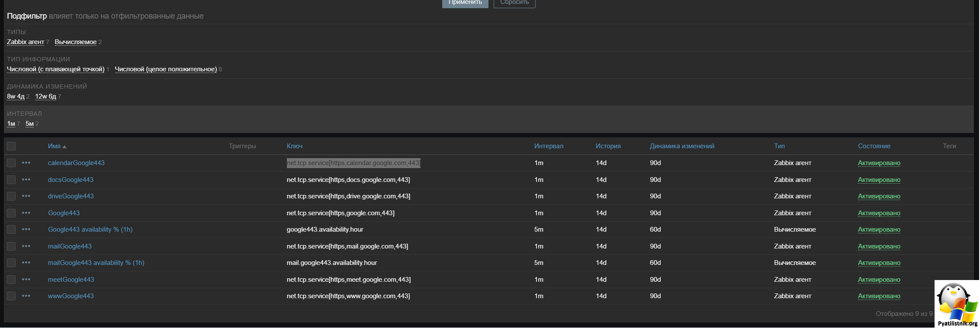Filter by Вычисляемое type
Image resolution: width=980 pixels, height=328 pixels.
pyautogui.click(x=76, y=42)
